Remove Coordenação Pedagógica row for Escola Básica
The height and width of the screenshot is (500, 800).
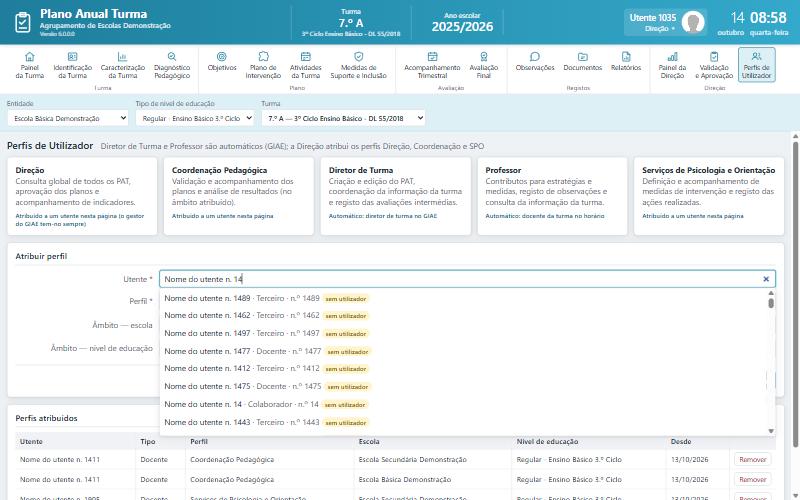(x=753, y=480)
